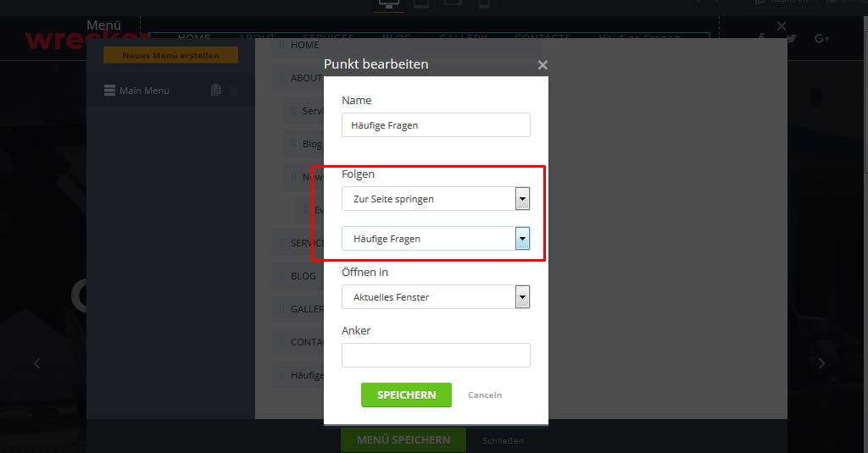Go to next slide with right arrow
This screenshot has width=868, height=453.
(x=821, y=363)
